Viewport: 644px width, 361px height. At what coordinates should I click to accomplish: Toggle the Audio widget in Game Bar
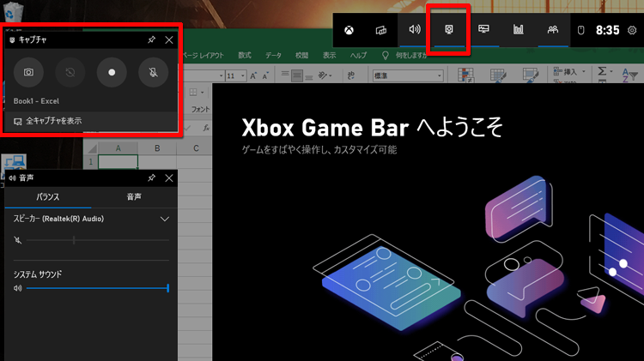pyautogui.click(x=415, y=29)
